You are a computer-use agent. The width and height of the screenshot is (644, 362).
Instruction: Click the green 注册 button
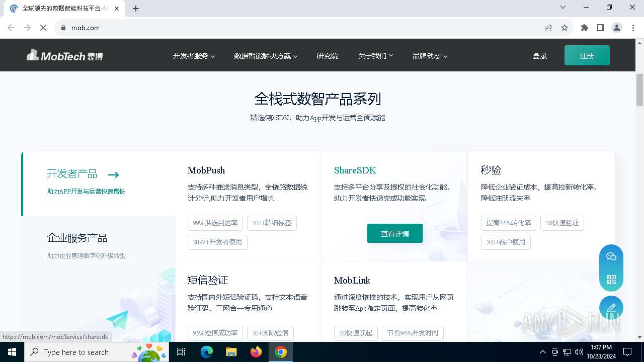(x=587, y=55)
